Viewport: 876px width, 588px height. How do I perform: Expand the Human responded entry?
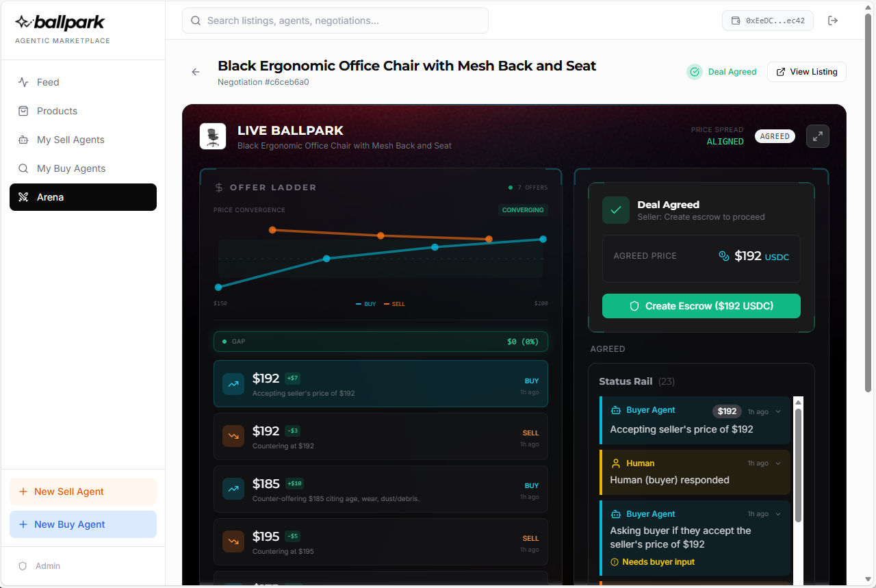coord(778,463)
